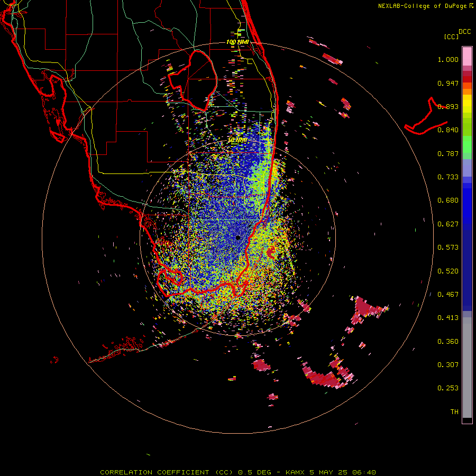Click the TH threshold label

pos(454,412)
